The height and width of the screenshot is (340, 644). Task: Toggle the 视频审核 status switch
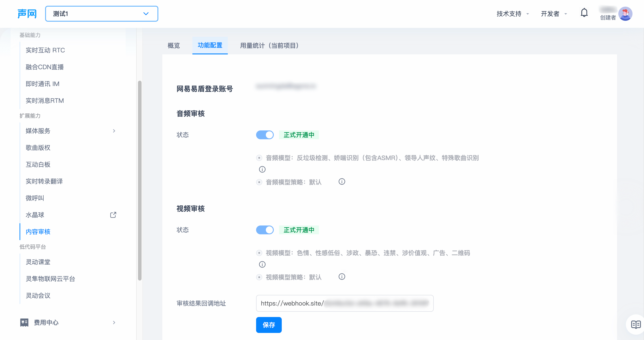(x=265, y=230)
